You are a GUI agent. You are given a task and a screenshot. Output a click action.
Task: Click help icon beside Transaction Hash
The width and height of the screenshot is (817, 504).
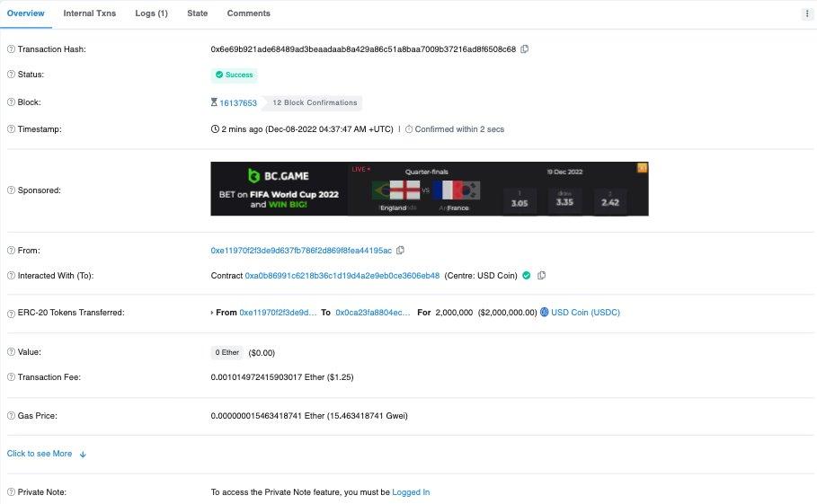point(11,49)
